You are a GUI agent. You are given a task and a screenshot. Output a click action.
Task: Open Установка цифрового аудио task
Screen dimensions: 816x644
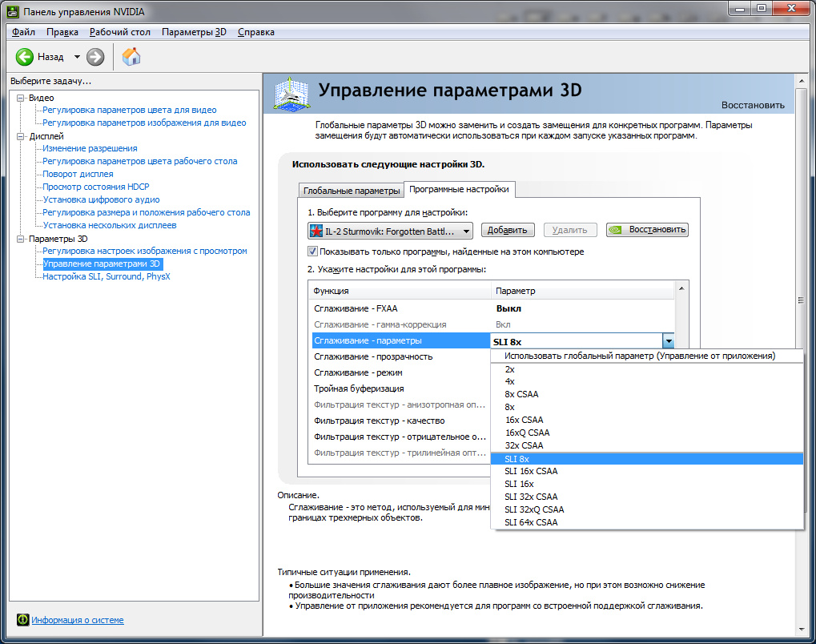coord(102,199)
